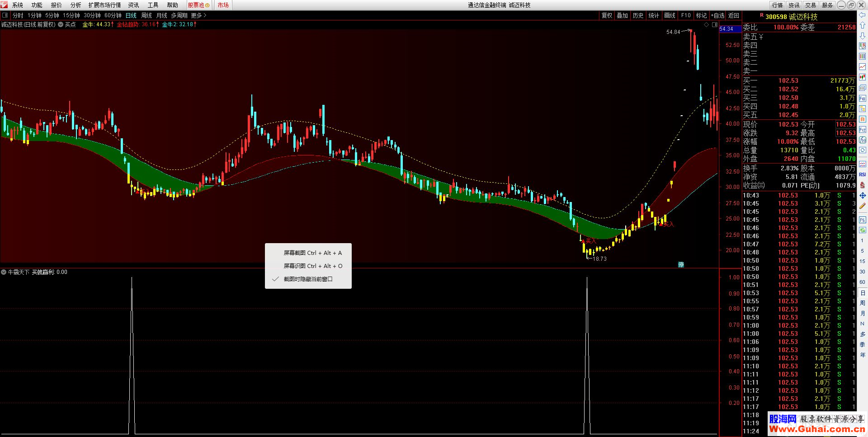Click the red S icon in sidebar

tap(863, 185)
